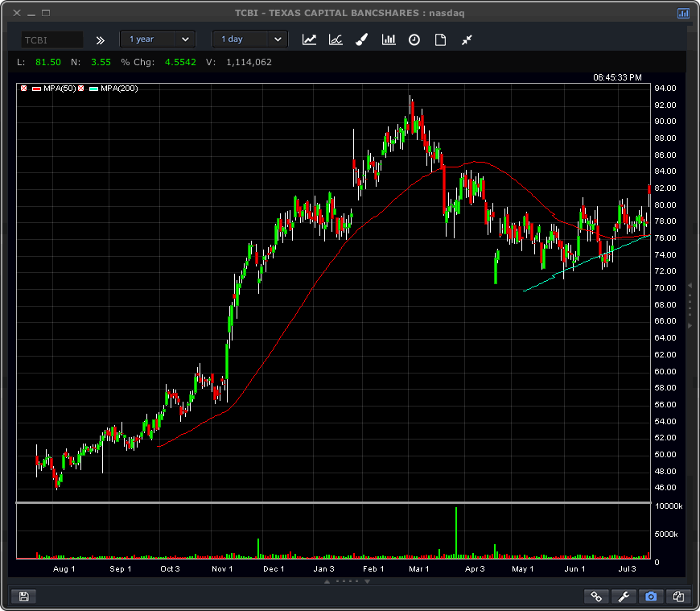Click the blank page template icon
The height and width of the screenshot is (611, 700).
click(x=440, y=39)
